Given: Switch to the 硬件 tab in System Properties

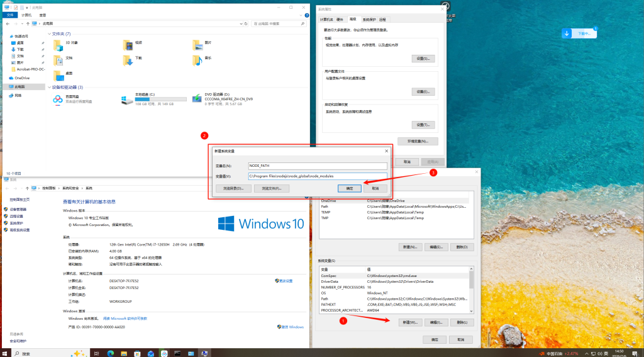Looking at the screenshot, I should [340, 20].
